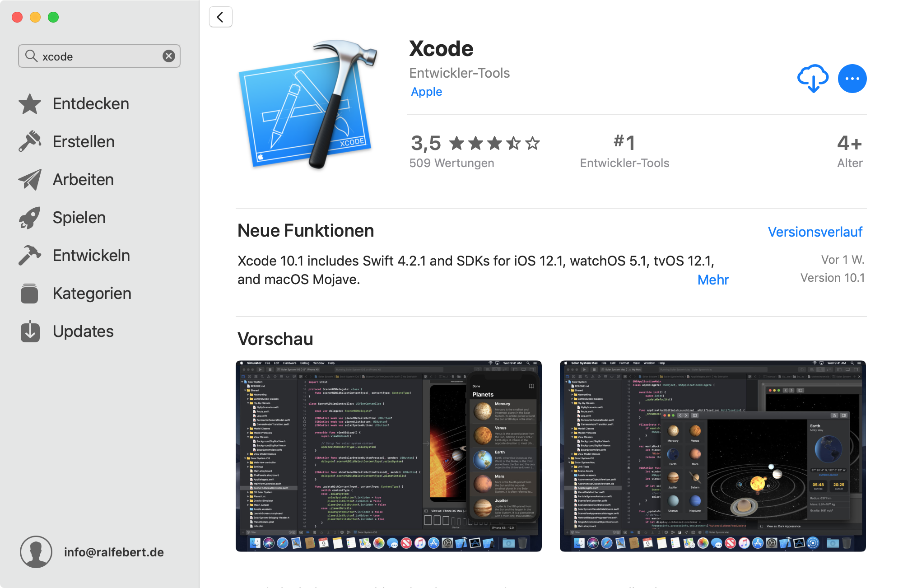This screenshot has height=588, width=903.
Task: Click the large Xcode app icon
Action: coord(308,104)
